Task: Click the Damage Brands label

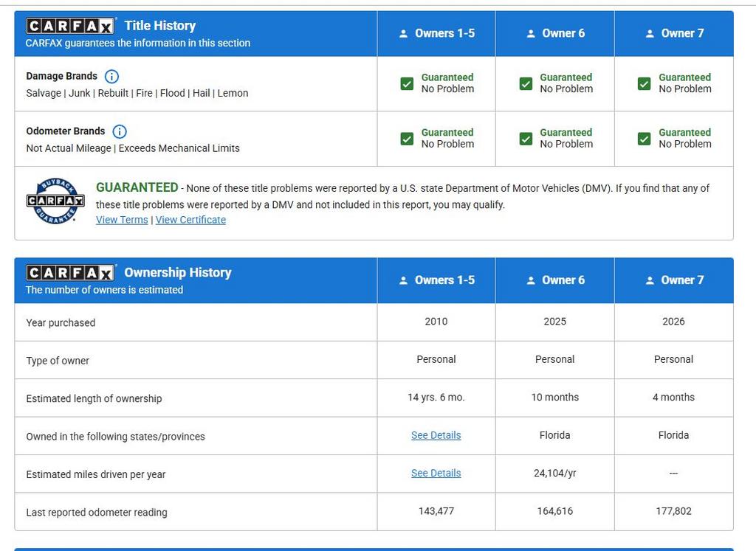Action: pos(62,76)
